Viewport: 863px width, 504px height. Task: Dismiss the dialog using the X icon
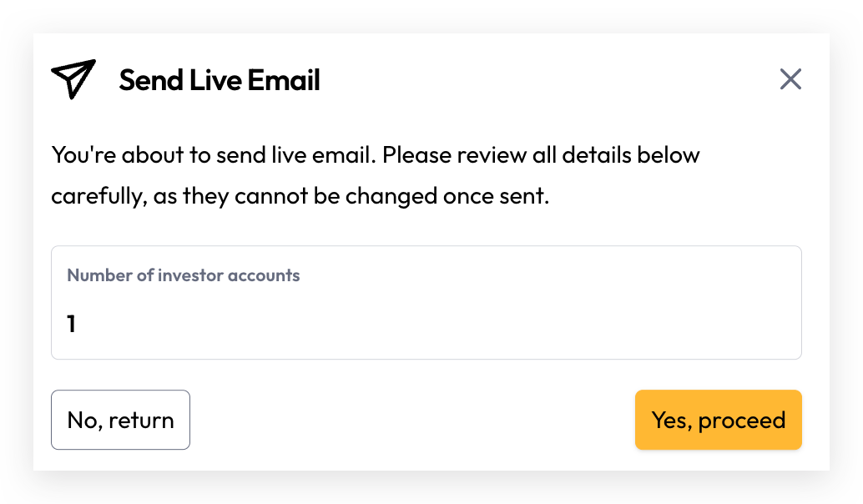(790, 79)
